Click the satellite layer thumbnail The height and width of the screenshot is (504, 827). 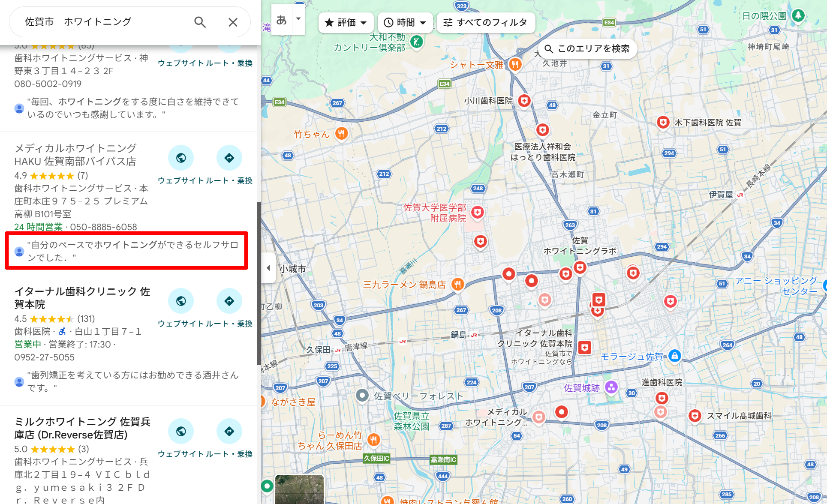point(299,489)
